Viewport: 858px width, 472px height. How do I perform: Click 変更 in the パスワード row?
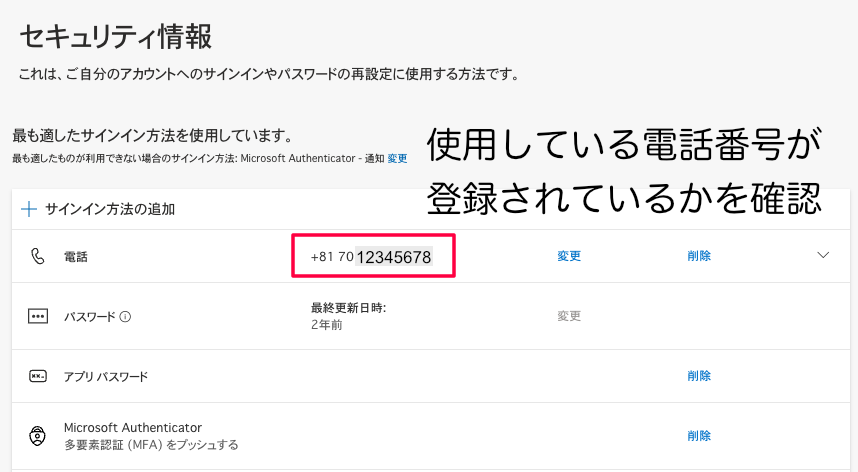[x=569, y=316]
